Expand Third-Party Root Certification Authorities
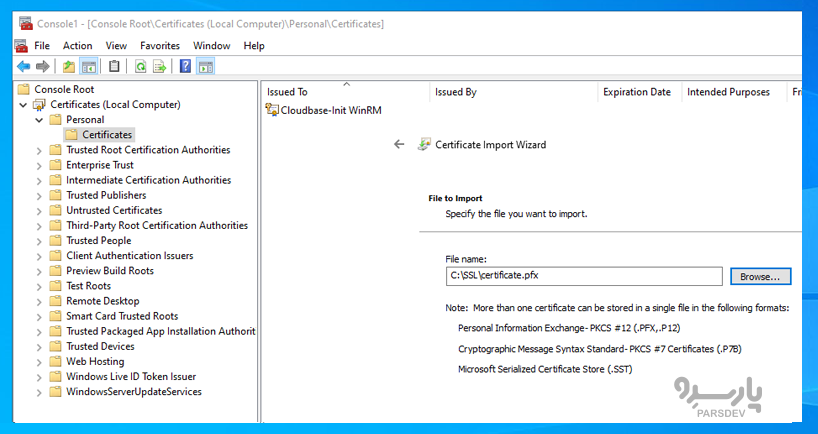Viewport: 818px width, 434px height. click(x=39, y=226)
